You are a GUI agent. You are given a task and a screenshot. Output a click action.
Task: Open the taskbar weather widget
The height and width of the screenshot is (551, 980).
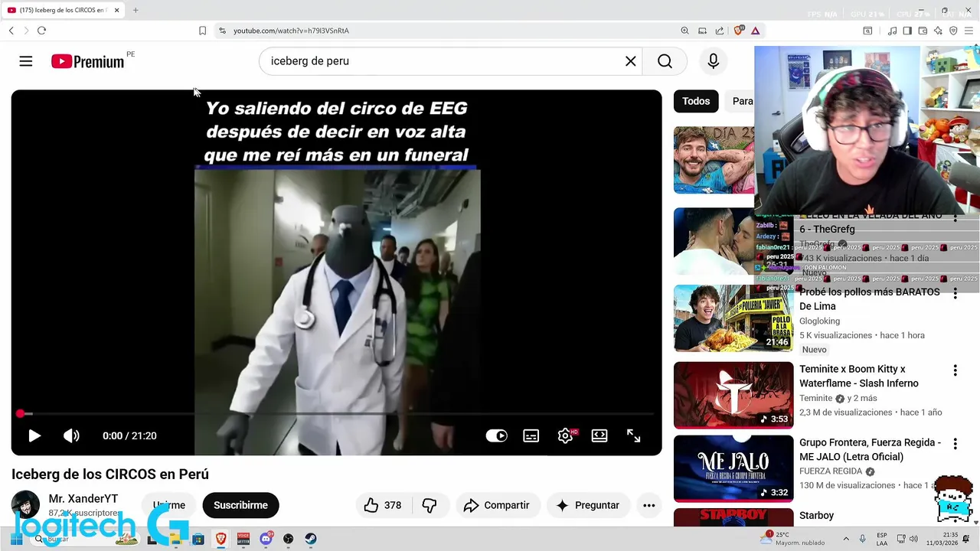[792, 539]
